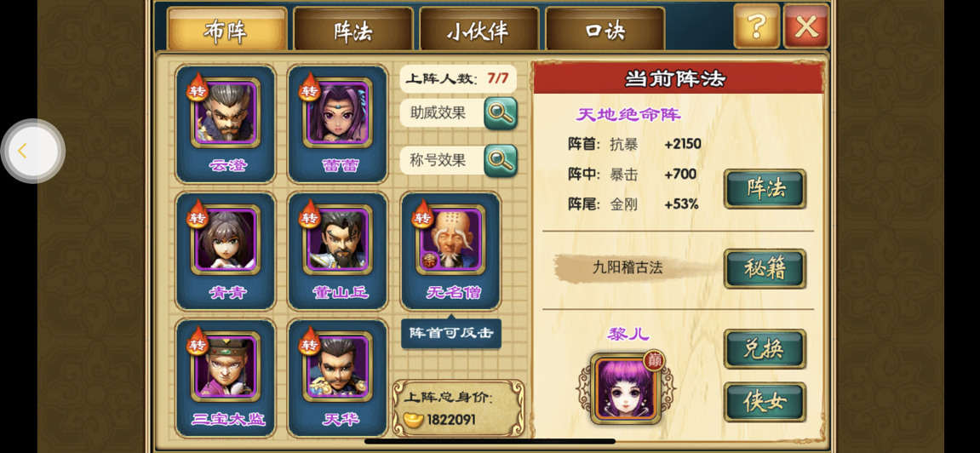
Task: Expand the floating back-arrow side handle
Action: 32,152
